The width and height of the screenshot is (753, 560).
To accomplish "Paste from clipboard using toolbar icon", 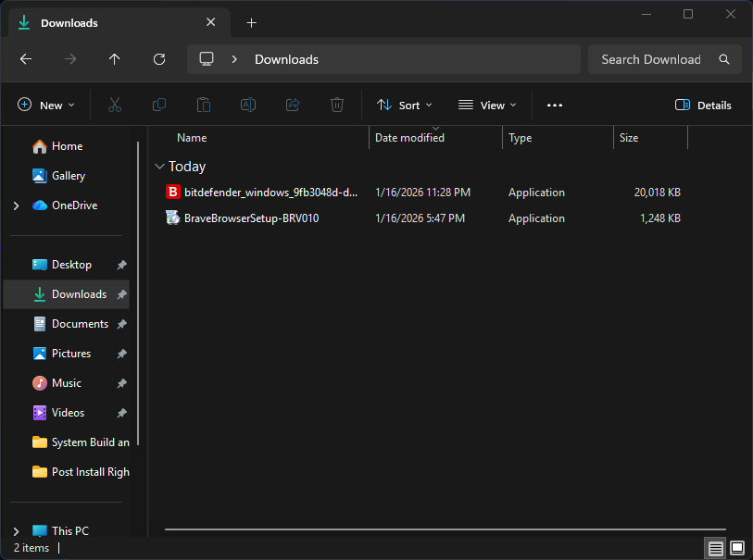I will tap(203, 105).
